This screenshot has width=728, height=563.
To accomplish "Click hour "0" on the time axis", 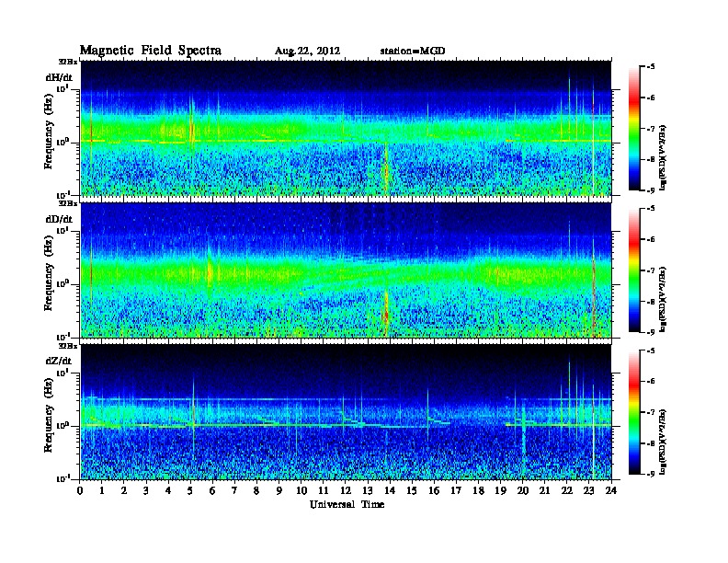I will [x=80, y=490].
